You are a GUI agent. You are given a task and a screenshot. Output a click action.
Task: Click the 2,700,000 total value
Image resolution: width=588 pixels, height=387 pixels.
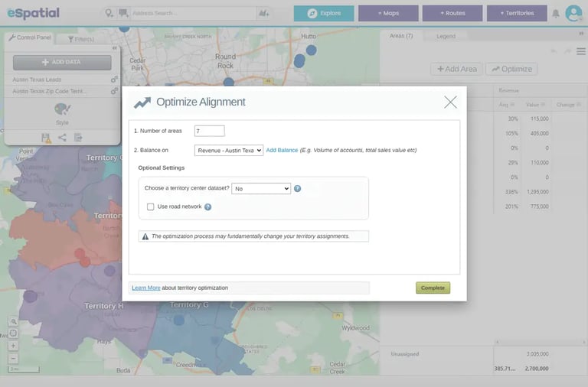pos(537,369)
